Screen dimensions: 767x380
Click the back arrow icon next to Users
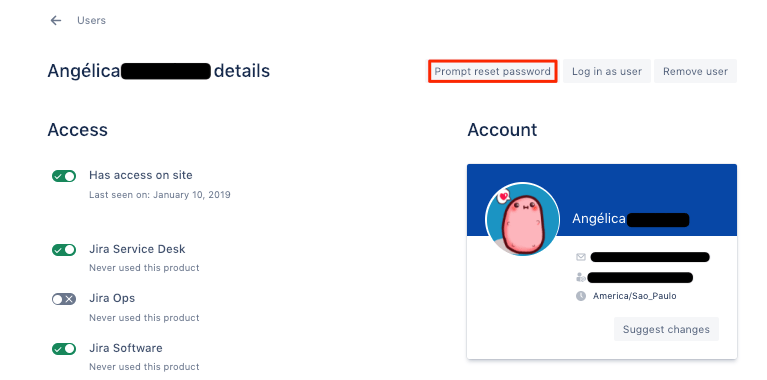[56, 21]
